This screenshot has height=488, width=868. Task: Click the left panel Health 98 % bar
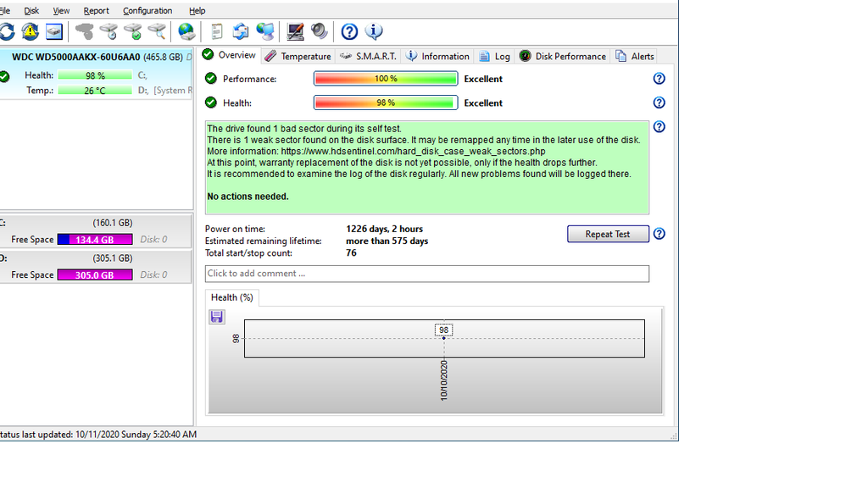(95, 75)
